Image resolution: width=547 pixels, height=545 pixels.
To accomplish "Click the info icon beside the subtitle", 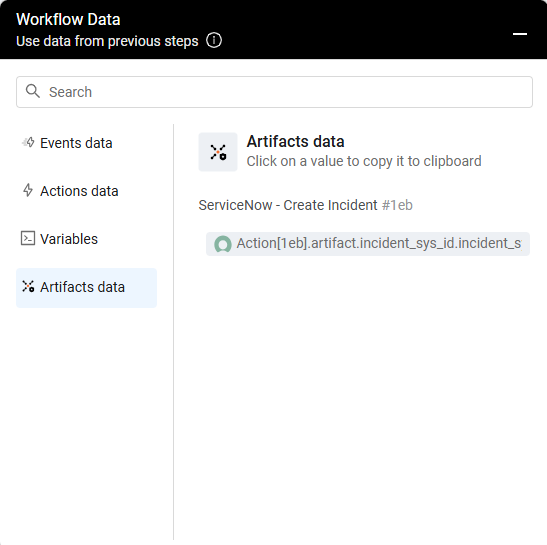I will [x=213, y=40].
